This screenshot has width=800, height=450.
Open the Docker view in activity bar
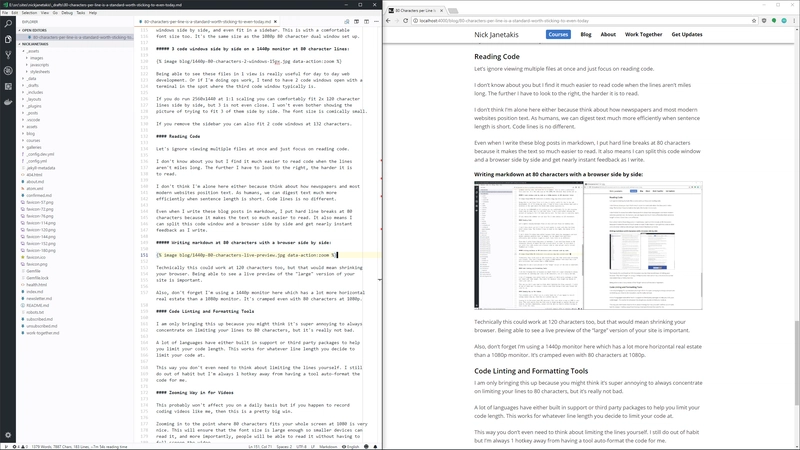(x=8, y=102)
